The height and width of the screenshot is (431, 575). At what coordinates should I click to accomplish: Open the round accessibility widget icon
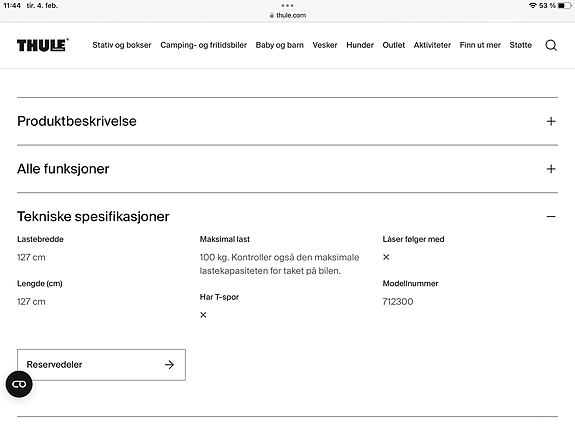coord(19,384)
